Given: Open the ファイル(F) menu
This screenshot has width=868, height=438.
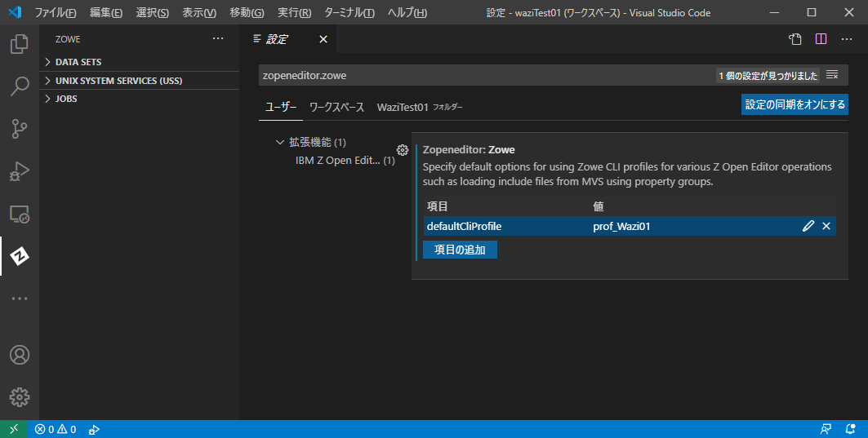Looking at the screenshot, I should tap(56, 12).
